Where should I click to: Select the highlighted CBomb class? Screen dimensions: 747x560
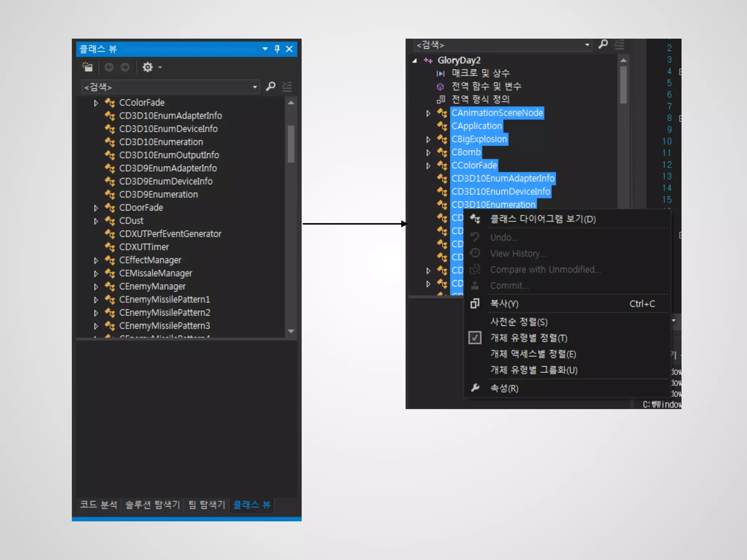click(x=466, y=152)
